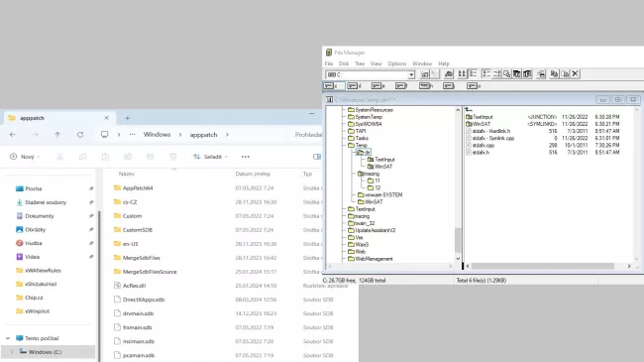This screenshot has height=362, width=644.
Task: Select drvmain.sdb file in Explorer
Action: [x=138, y=313]
